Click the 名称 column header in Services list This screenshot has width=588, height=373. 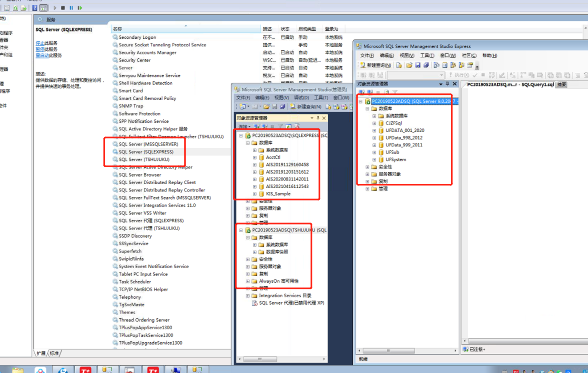tap(186, 29)
